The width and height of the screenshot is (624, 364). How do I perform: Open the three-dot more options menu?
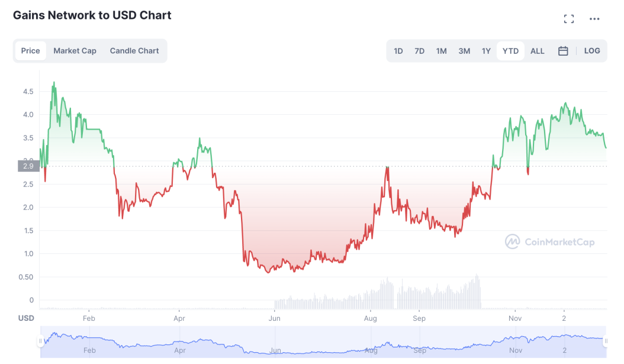594,19
